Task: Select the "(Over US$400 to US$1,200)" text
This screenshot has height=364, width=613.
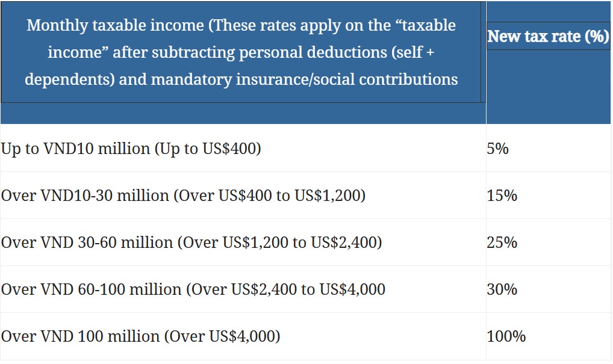Action: point(270,196)
